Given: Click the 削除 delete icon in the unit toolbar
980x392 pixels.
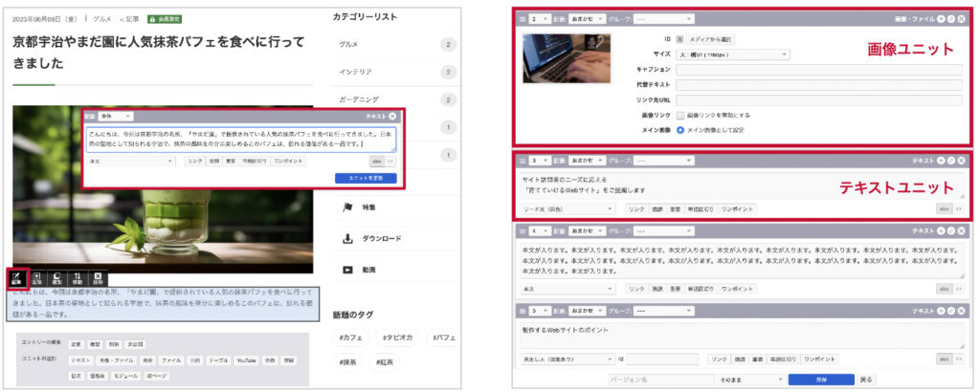Looking at the screenshot, I should tap(98, 278).
